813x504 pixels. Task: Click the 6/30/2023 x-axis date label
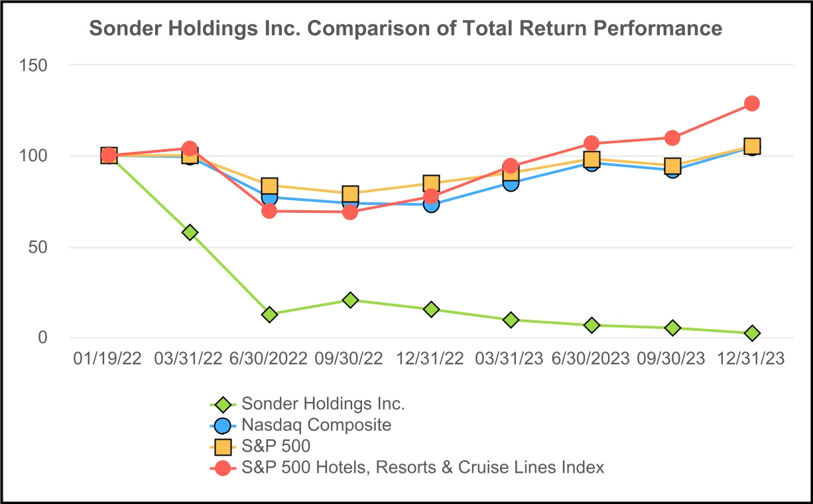pyautogui.click(x=592, y=358)
